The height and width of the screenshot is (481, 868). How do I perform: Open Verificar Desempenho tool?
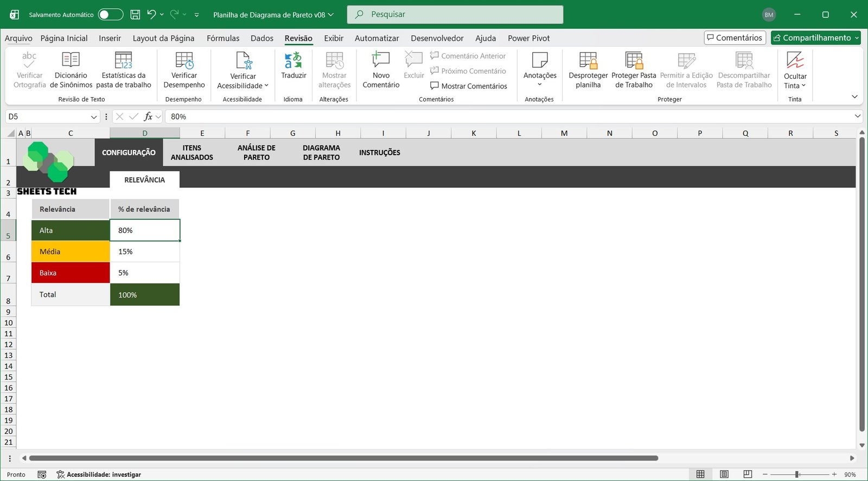tap(184, 69)
